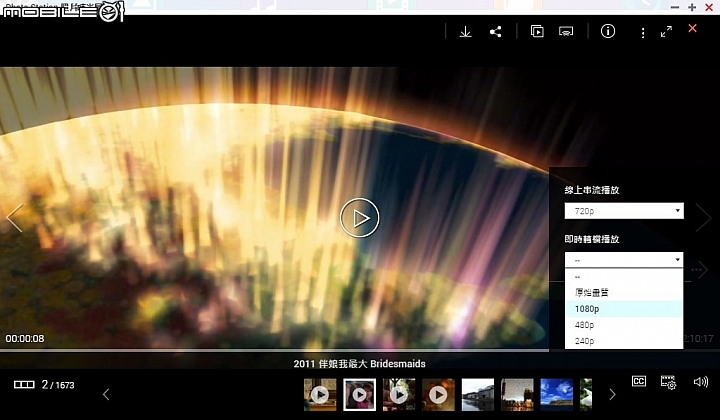Select 480p transcoding option
Screen dimensions: 720x420
pos(624,325)
